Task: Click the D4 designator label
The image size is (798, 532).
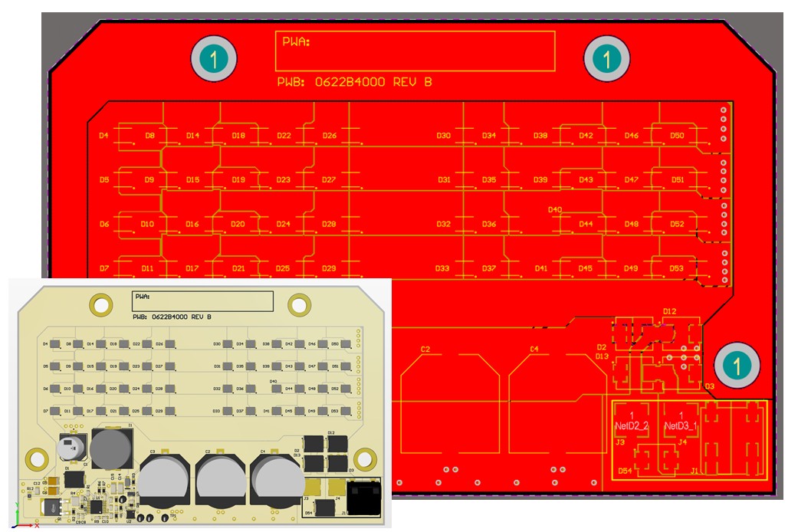Action: point(103,136)
